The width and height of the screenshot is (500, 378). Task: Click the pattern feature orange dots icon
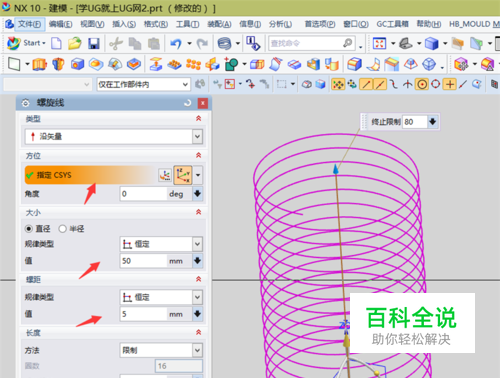pyautogui.click(x=193, y=64)
